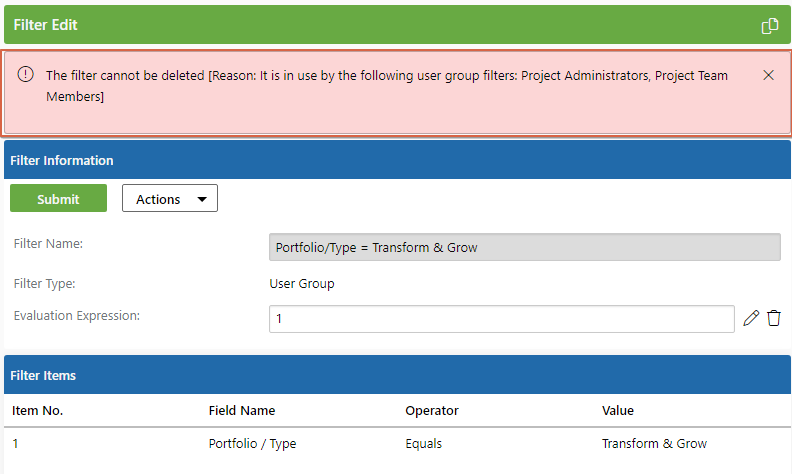
Task: Click into the Evaluation Expression input
Action: tap(502, 319)
